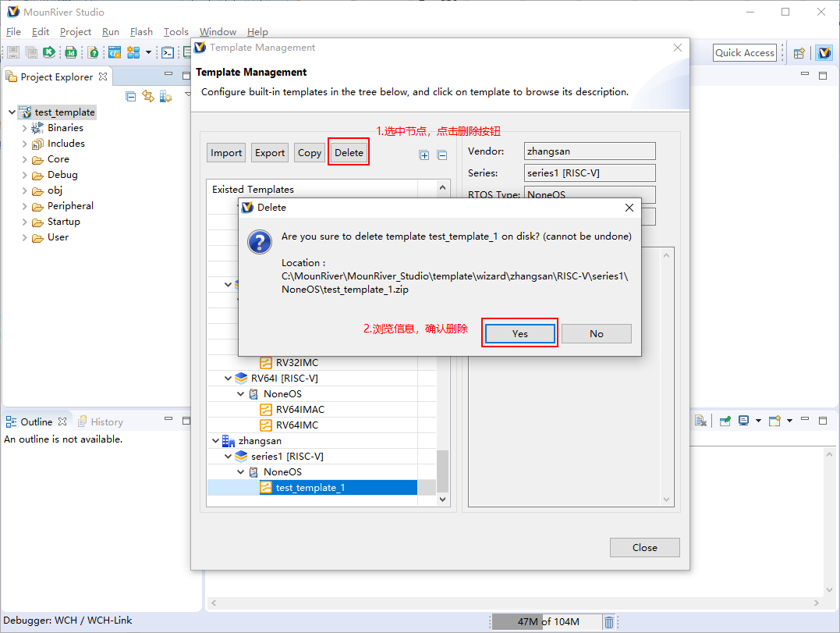Cancel deletion by clicking No
The height and width of the screenshot is (633, 840).
[596, 333]
